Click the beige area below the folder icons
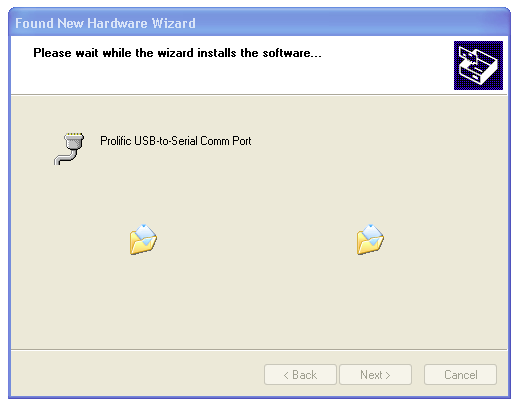This screenshot has width=523, height=404. click(259, 300)
